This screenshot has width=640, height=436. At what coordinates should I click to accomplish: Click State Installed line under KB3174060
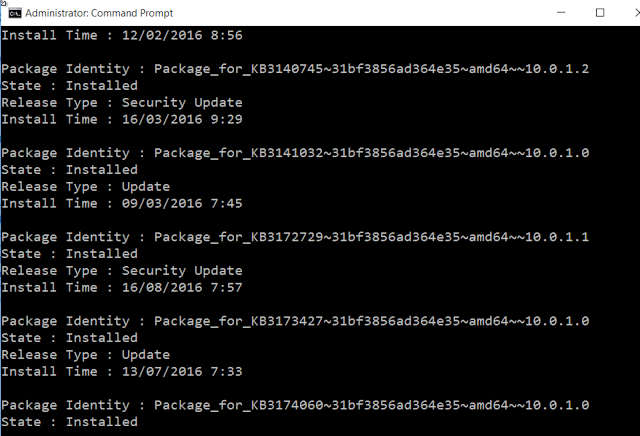[69, 422]
